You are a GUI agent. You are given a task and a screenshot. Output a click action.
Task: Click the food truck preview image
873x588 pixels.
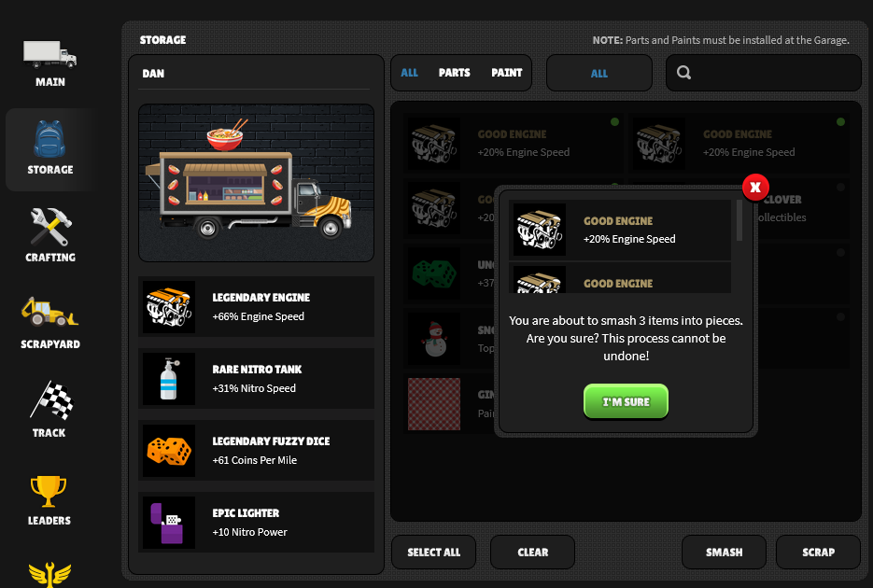click(x=256, y=183)
